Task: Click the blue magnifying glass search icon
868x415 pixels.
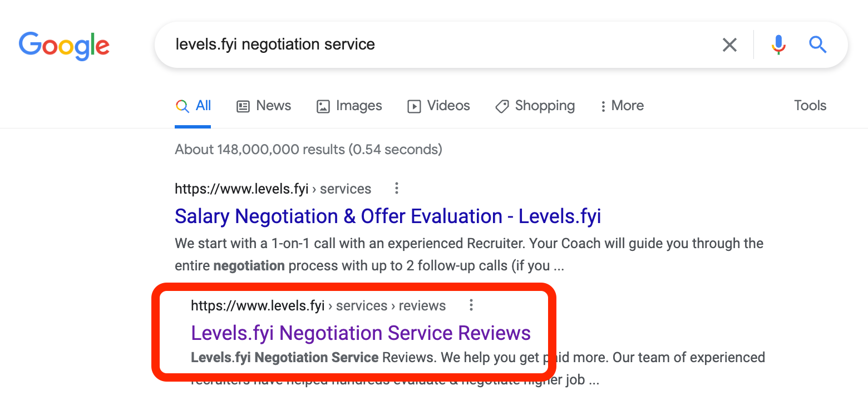Action: (817, 45)
